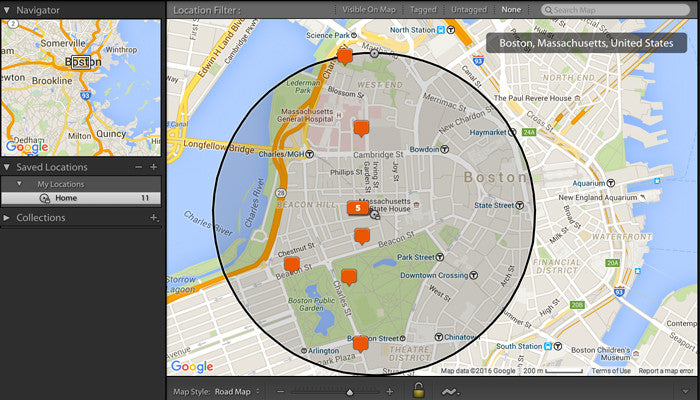Select the Tagged location filter
Image resolution: width=700 pixels, height=400 pixels.
pos(423,9)
